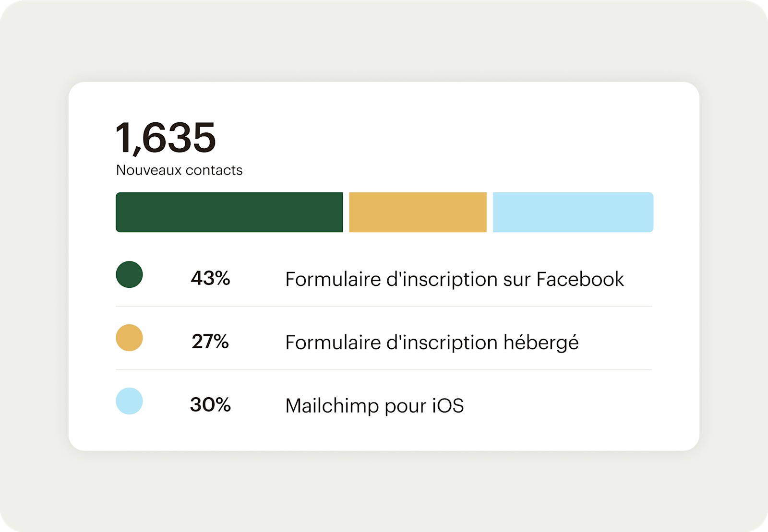This screenshot has height=532, width=768.
Task: Click divider line below the Facebook row
Action: click(384, 306)
